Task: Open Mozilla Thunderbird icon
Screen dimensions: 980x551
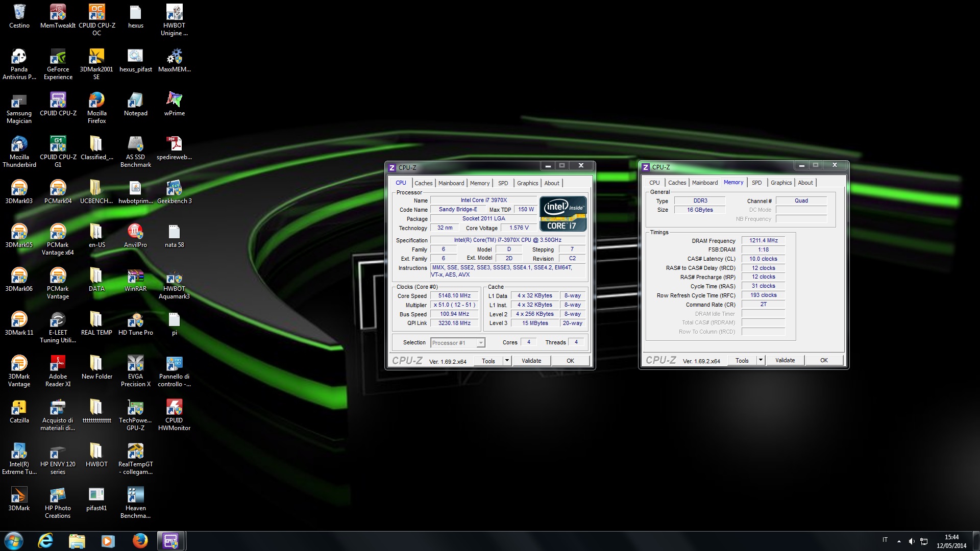Action: pos(19,152)
